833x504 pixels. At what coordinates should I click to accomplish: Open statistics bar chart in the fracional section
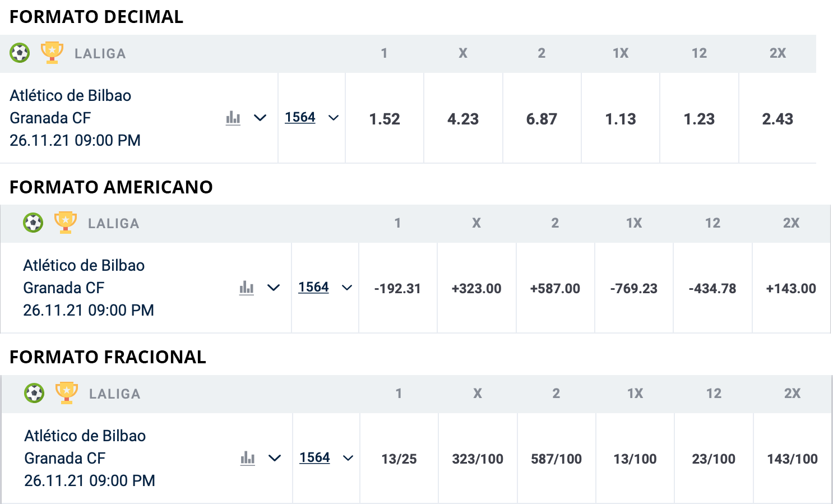[248, 458]
